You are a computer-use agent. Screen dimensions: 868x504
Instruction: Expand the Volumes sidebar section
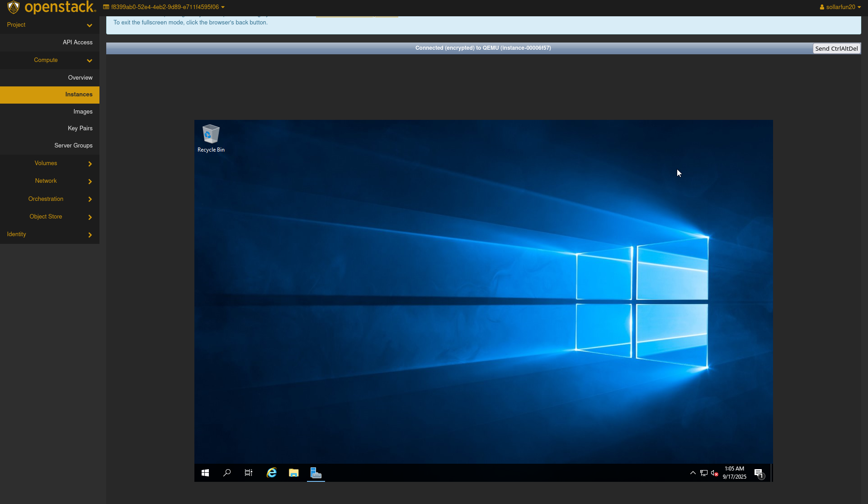tap(46, 163)
